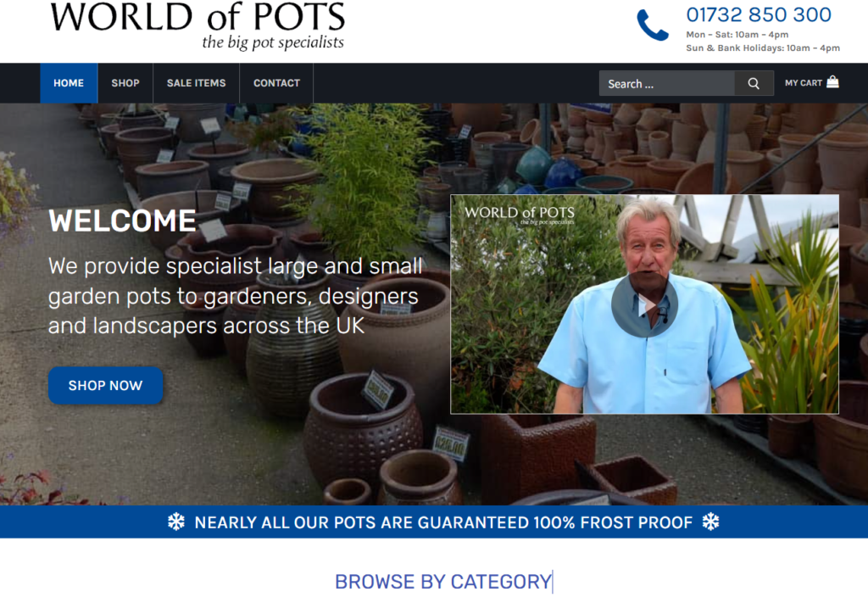Click the My Cart link
This screenshot has width=868, height=614.
pos(811,82)
